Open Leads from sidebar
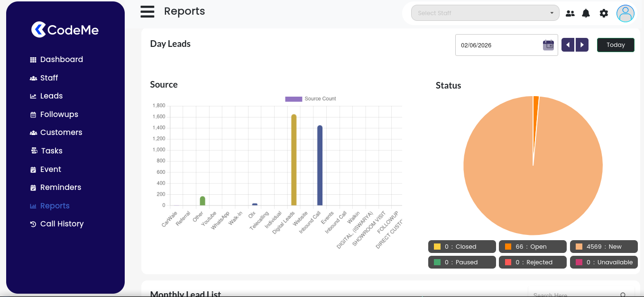Screen dimensions: 644x297 click(52, 96)
